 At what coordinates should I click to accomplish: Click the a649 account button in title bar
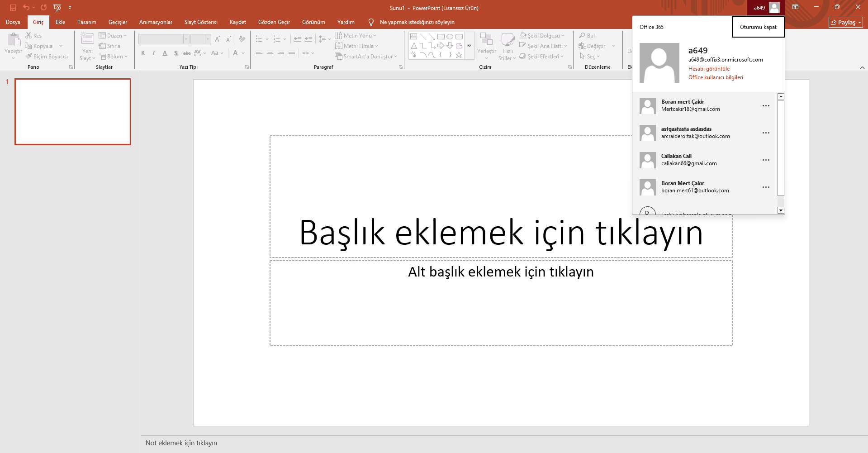[x=765, y=8]
